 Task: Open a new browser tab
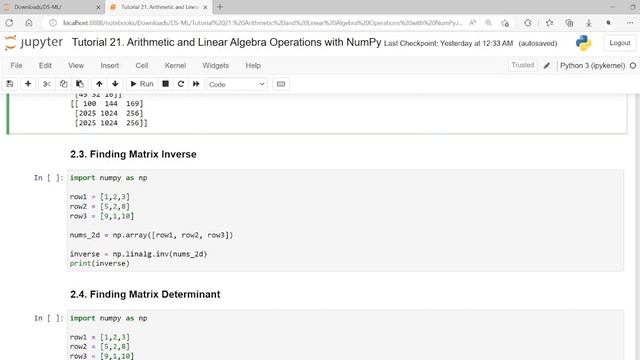click(220, 7)
